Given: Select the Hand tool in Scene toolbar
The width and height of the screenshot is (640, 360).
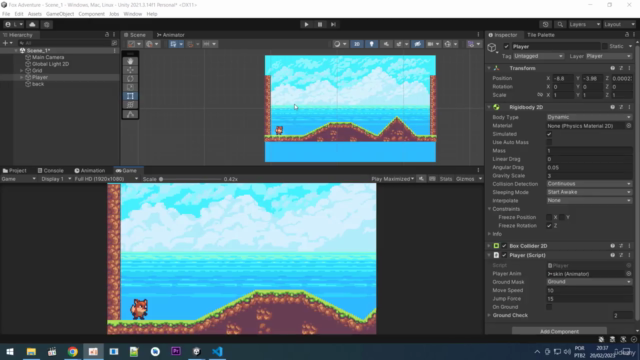Looking at the screenshot, I should pos(130,61).
